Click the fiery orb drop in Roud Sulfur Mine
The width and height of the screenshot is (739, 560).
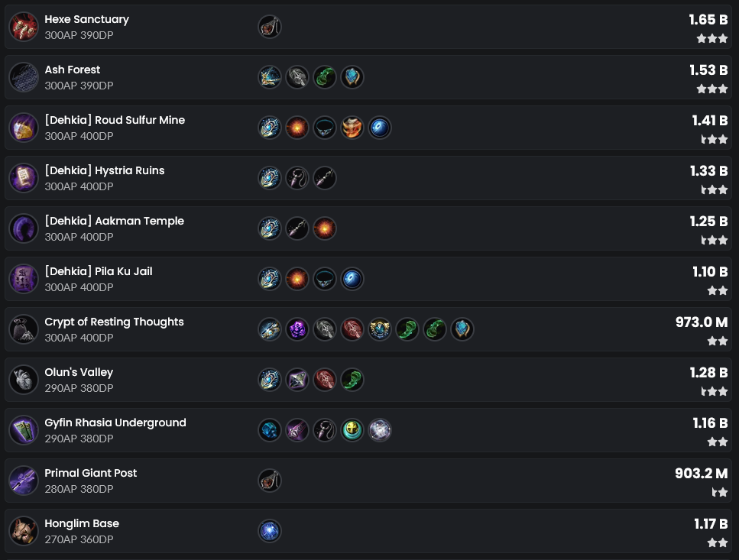click(x=297, y=128)
